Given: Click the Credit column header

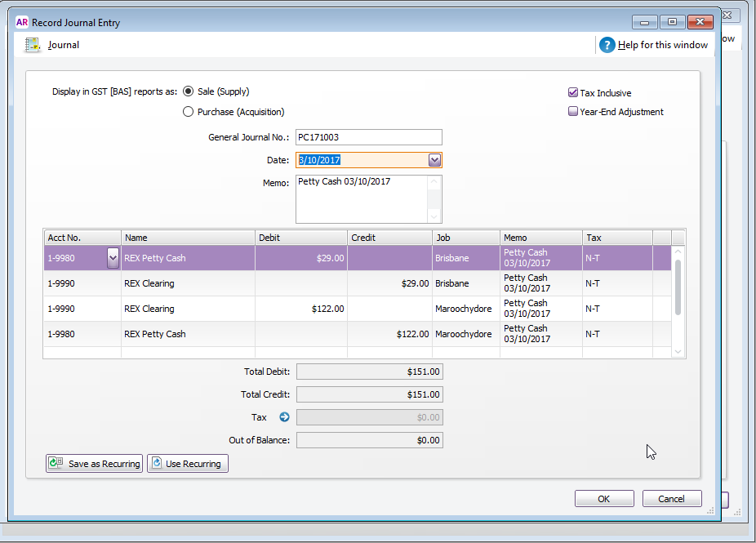Looking at the screenshot, I should point(389,238).
